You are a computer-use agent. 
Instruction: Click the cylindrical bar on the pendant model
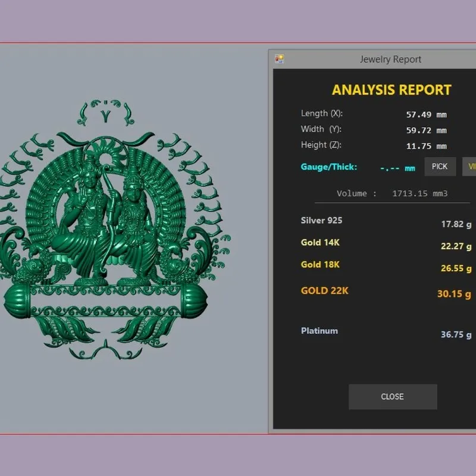(106, 302)
